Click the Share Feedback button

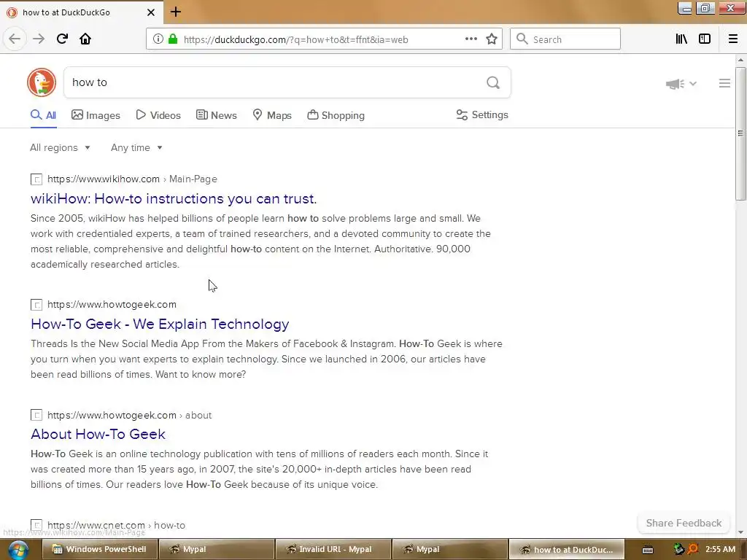[684, 523]
